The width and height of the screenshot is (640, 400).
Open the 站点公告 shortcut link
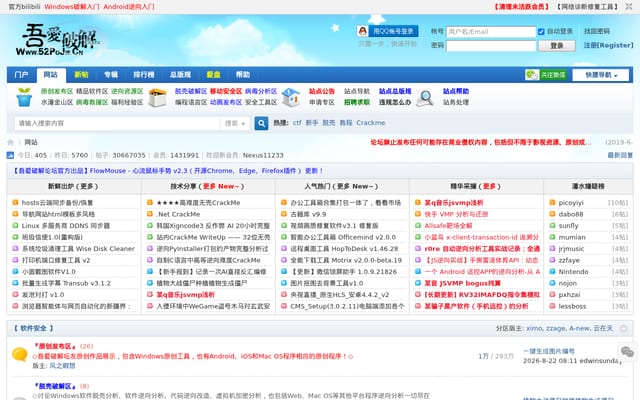click(322, 91)
